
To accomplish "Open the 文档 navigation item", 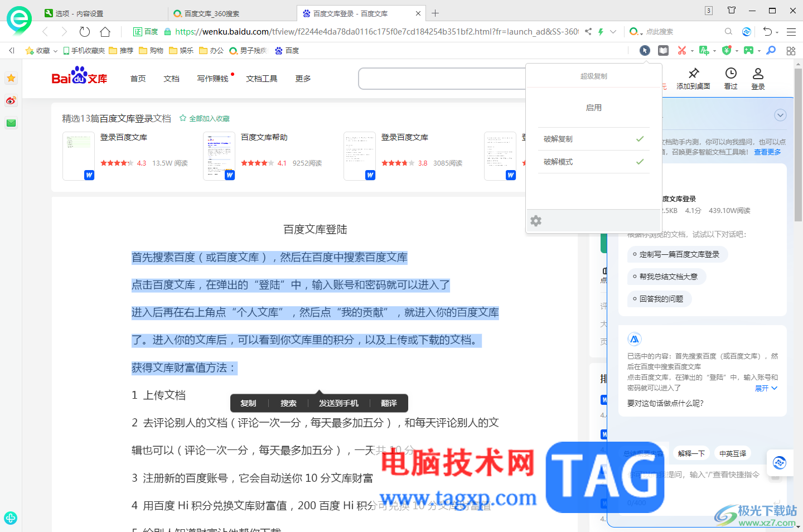I will click(x=171, y=79).
